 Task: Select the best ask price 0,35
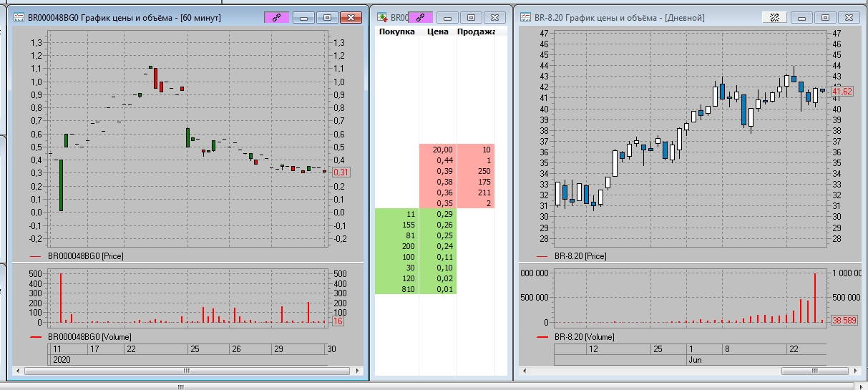coord(438,203)
